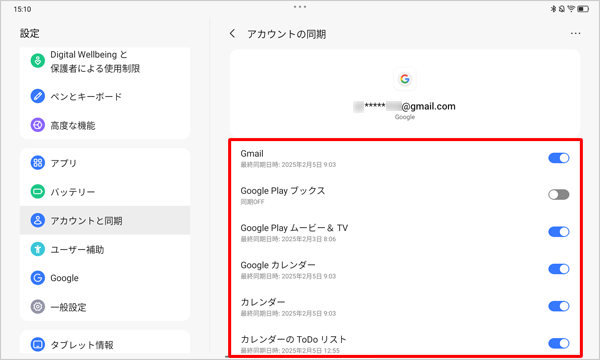Open バッテリー settings

click(x=105, y=191)
